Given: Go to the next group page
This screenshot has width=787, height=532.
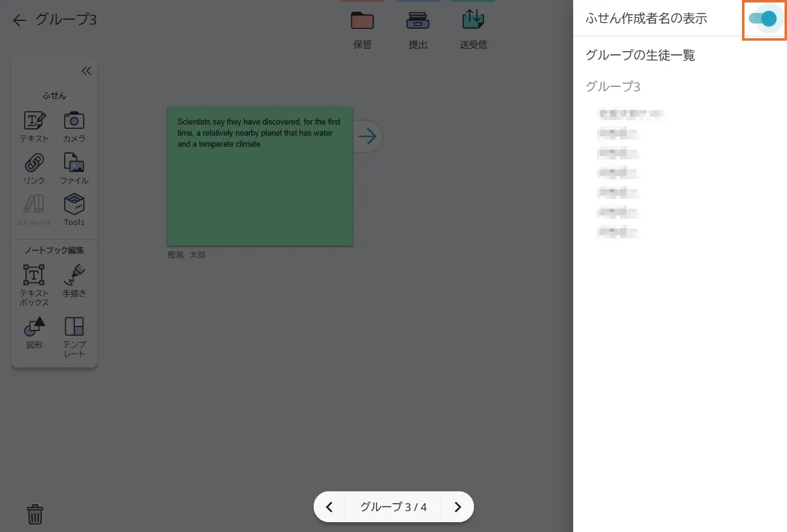Looking at the screenshot, I should 457,507.
